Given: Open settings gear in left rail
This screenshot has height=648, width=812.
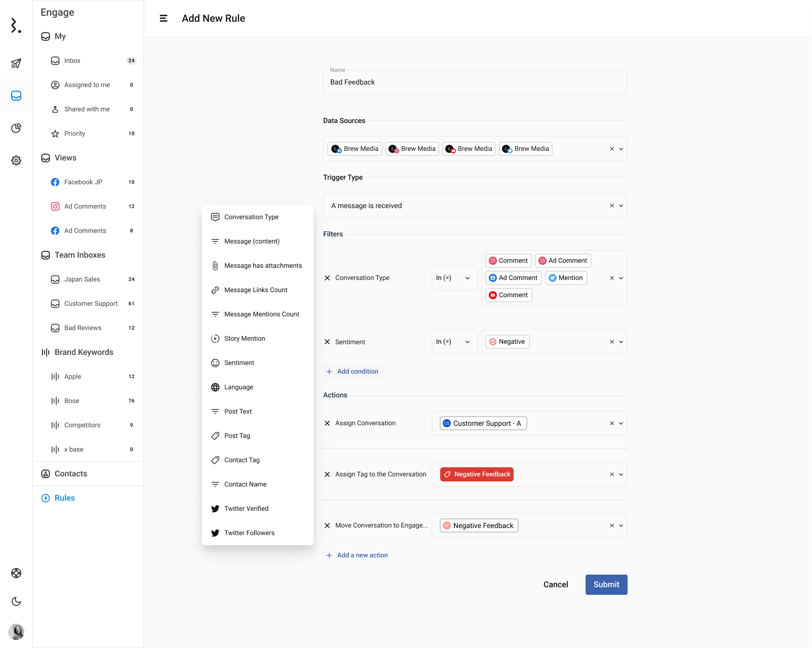Looking at the screenshot, I should coord(16,160).
